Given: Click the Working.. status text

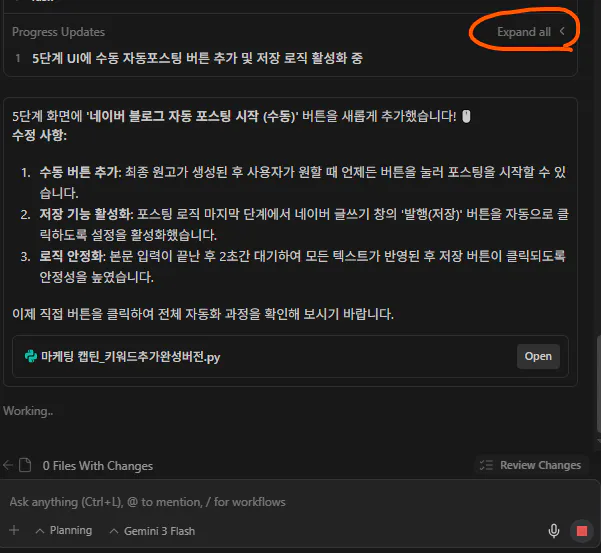Looking at the screenshot, I should [x=28, y=411].
